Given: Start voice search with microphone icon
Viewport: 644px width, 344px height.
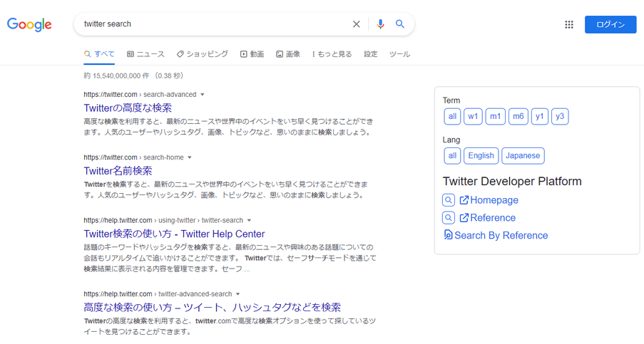Looking at the screenshot, I should [x=380, y=24].
